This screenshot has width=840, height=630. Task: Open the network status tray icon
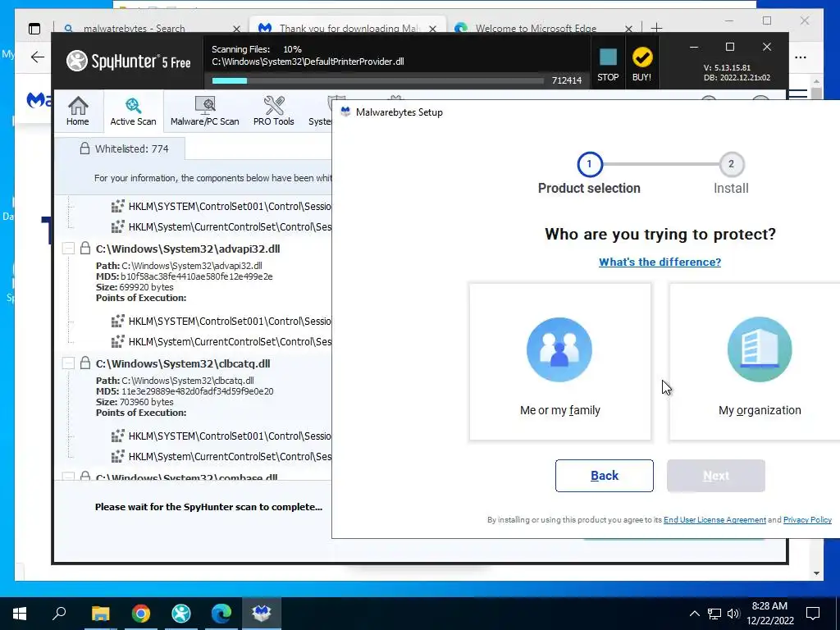pos(714,614)
